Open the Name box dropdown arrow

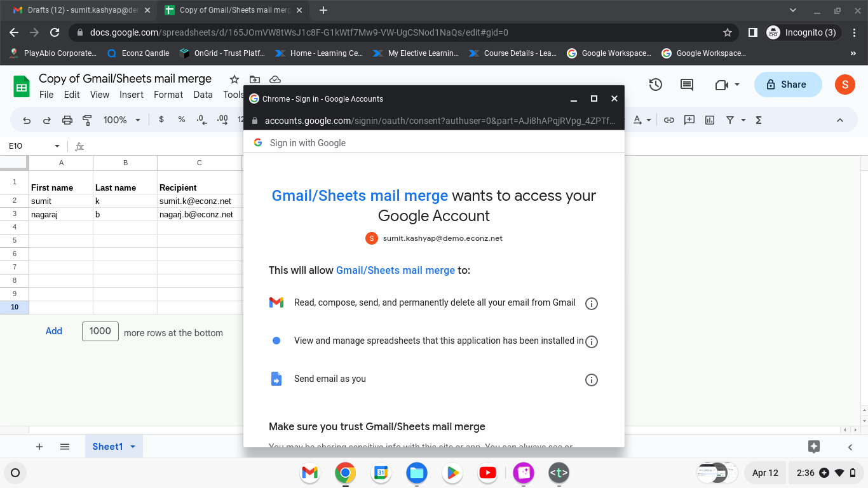pos(57,146)
